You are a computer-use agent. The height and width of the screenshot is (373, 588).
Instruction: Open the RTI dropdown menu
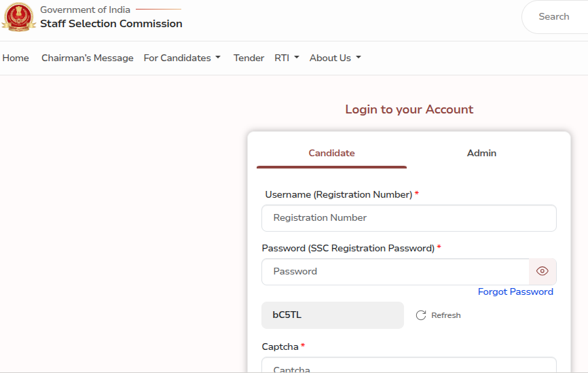tap(287, 58)
